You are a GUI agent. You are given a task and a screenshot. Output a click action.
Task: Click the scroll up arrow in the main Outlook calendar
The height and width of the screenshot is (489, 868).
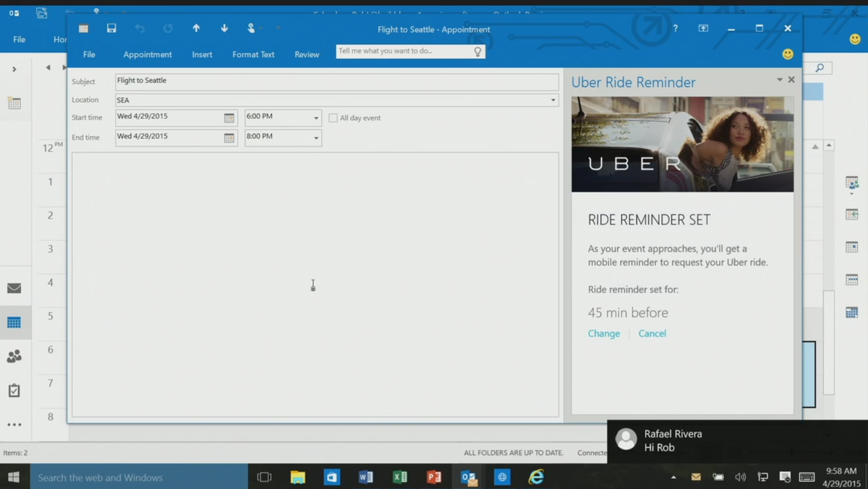tap(829, 145)
